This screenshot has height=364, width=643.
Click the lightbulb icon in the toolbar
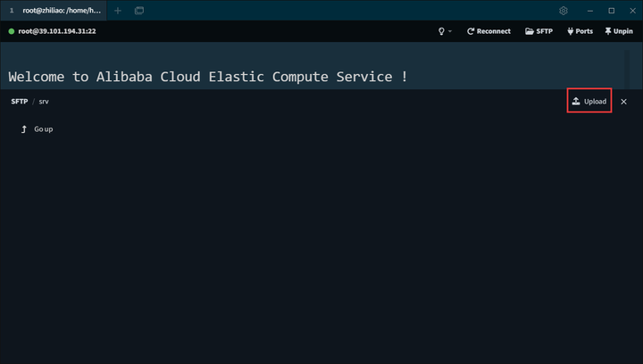click(x=441, y=31)
